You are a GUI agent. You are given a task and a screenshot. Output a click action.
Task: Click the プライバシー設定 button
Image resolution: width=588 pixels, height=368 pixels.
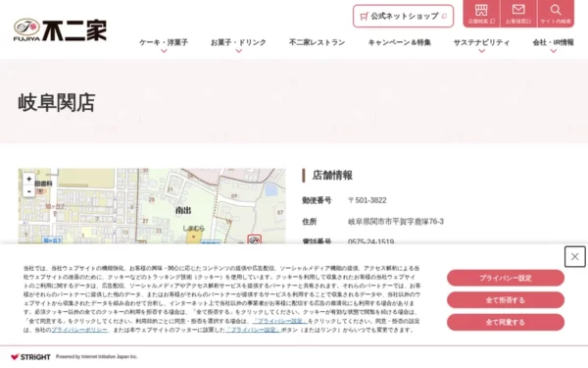505,278
